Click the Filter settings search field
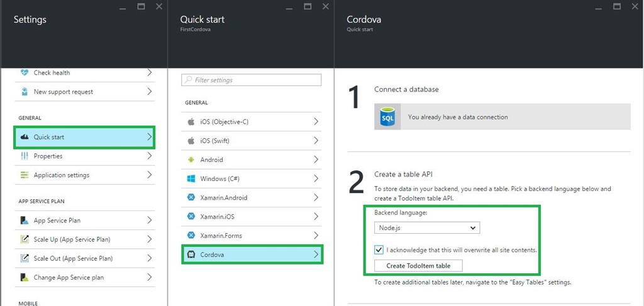644x306 pixels. point(252,80)
